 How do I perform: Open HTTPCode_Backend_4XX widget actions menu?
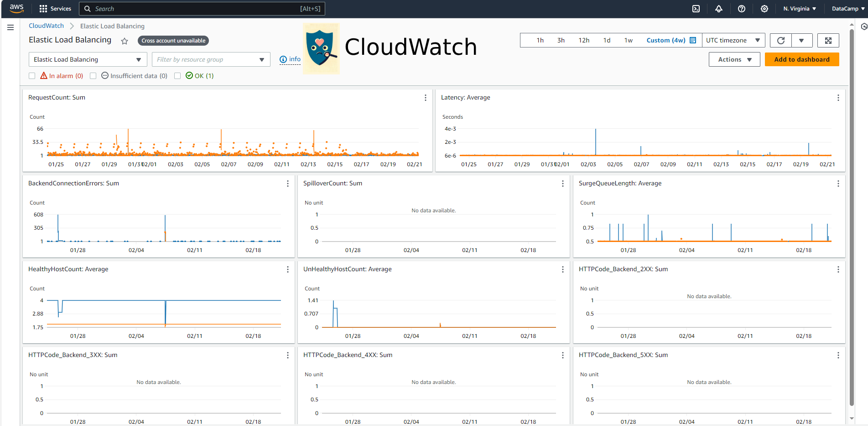pos(563,355)
